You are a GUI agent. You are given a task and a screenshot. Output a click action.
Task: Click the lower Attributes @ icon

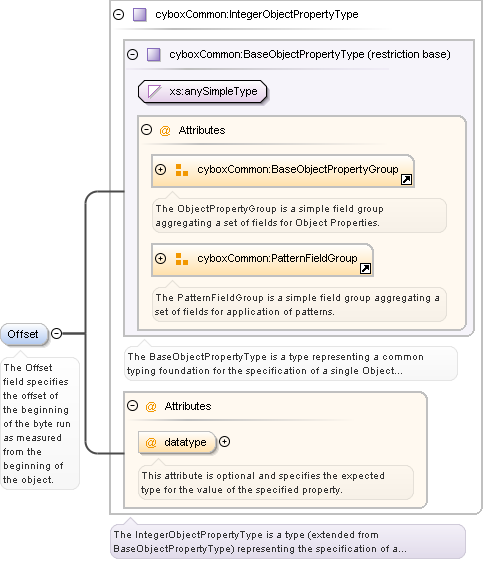click(151, 406)
